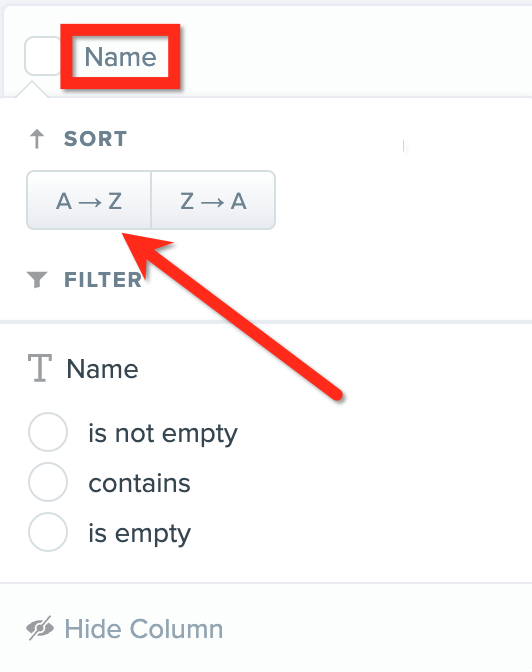Sort the column Z to A
The width and height of the screenshot is (532, 672).
(213, 200)
